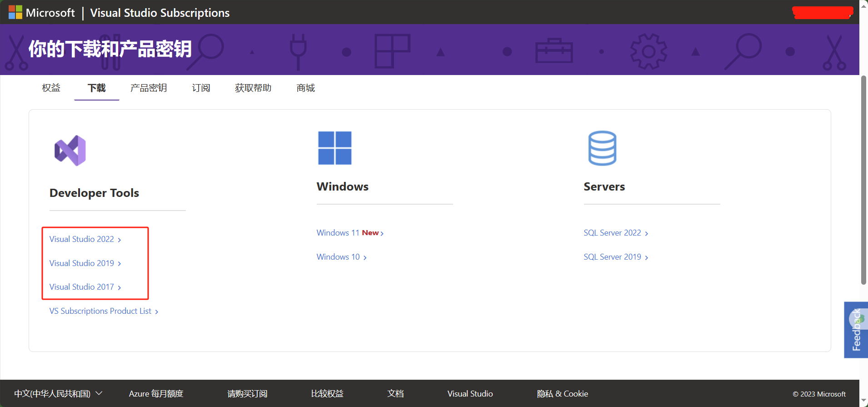This screenshot has height=407, width=868.
Task: Open Windows 11 New downloads link
Action: tap(350, 233)
